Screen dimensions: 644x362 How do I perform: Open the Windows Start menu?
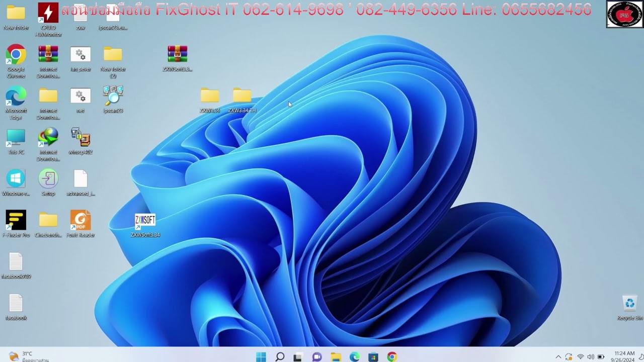261,357
